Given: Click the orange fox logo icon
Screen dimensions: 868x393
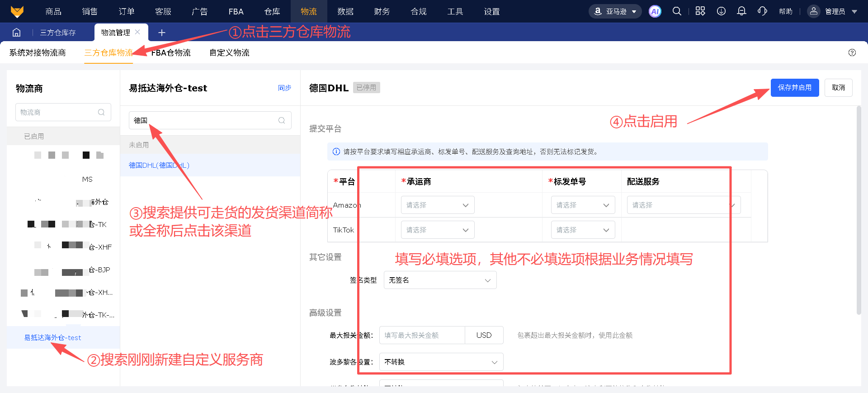Looking at the screenshot, I should pyautogui.click(x=17, y=11).
